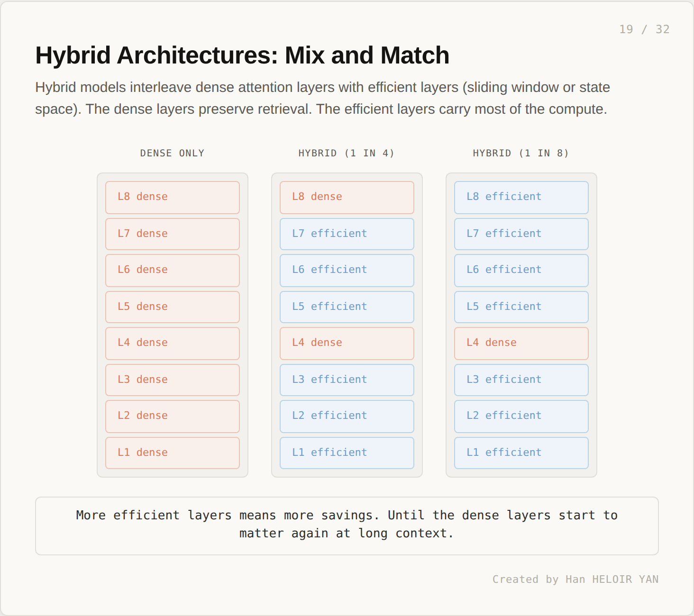The height and width of the screenshot is (616, 694).
Task: Select 'L6 efficient' in Hybrid 1-in-8 column
Action: click(x=521, y=271)
